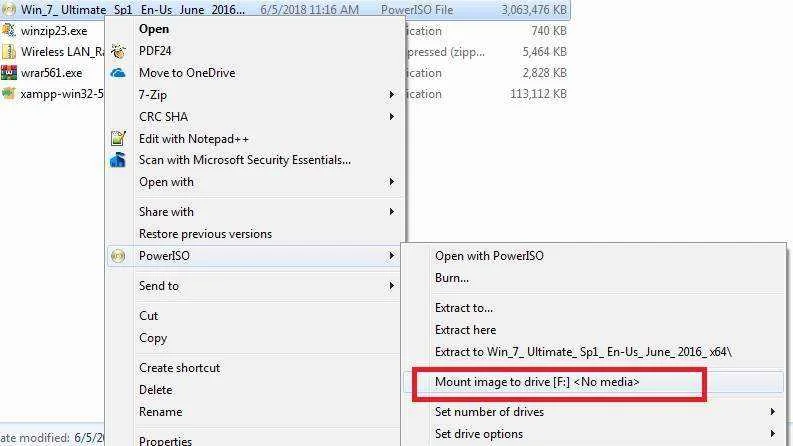Click the OneDrive cloud icon
This screenshot has width=793, height=446.
point(118,73)
